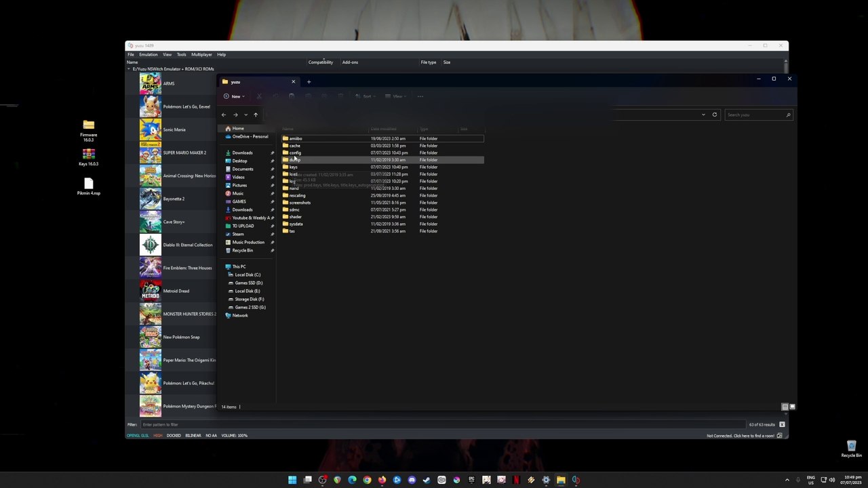Click the Search yuzu input box
868x488 pixels.
coord(758,115)
